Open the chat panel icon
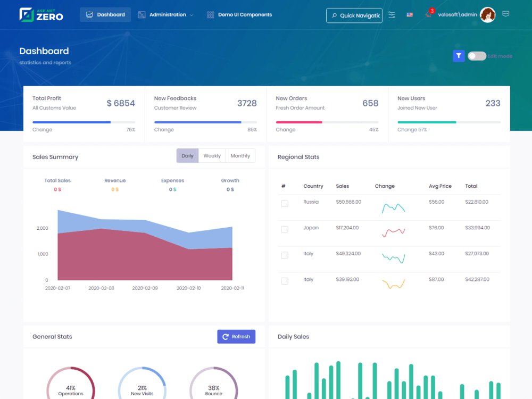 click(505, 14)
